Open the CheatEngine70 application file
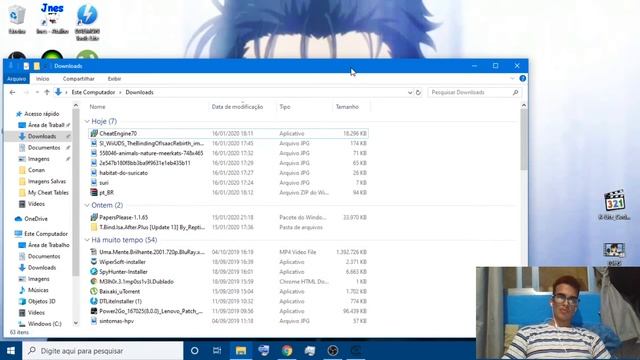The height and width of the screenshot is (360, 640). point(228,133)
